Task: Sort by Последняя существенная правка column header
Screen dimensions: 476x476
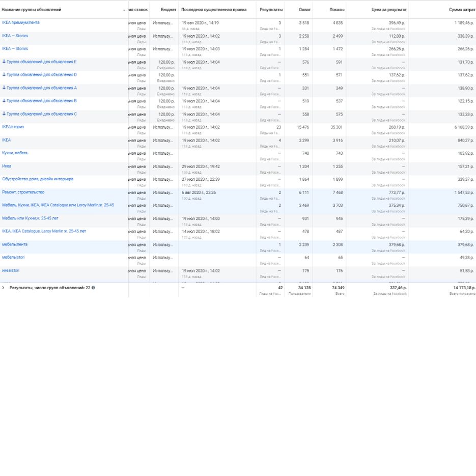Action: click(214, 10)
